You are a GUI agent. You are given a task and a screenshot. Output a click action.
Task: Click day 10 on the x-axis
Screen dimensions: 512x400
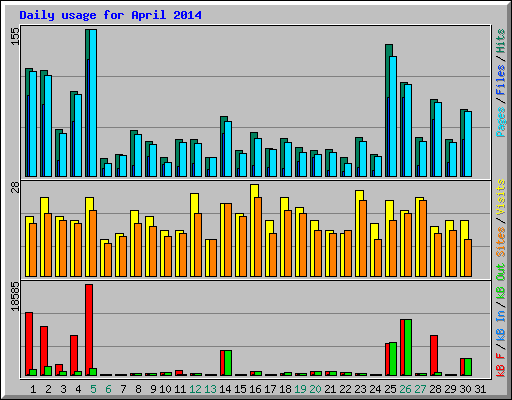click(x=165, y=389)
